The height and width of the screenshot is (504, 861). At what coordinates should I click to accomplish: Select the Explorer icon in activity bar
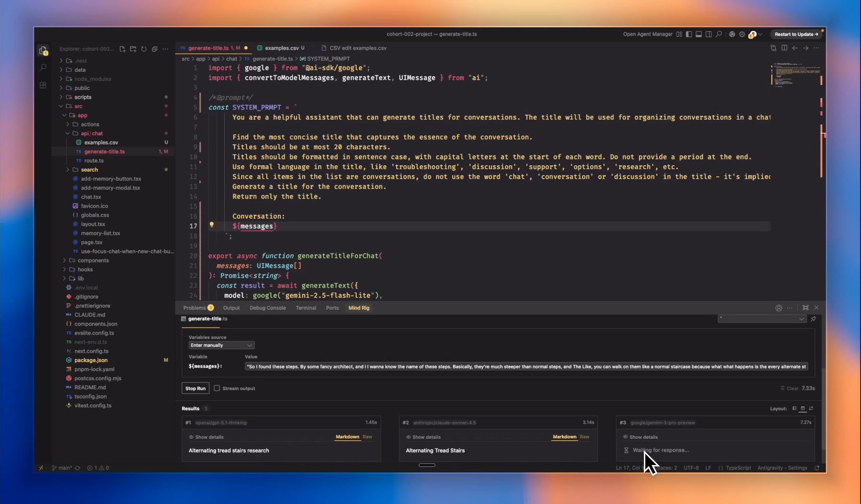pos(43,50)
